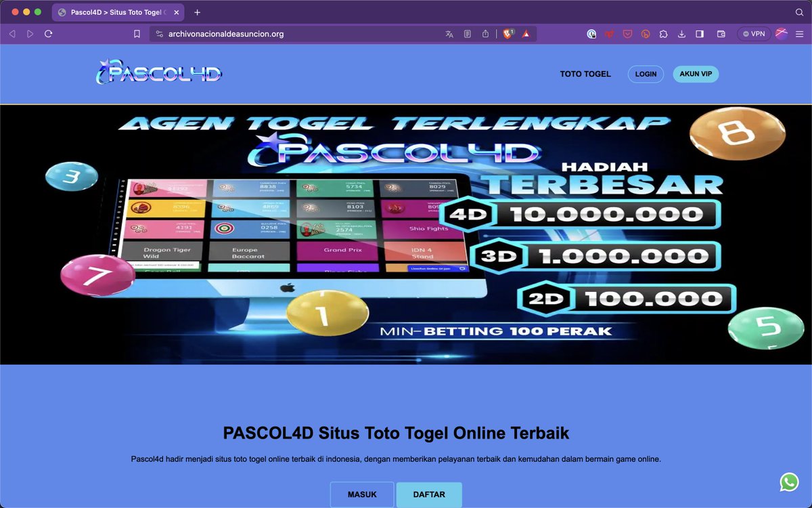Screen dimensions: 812x508
Task: Open Brave Wallet icon
Action: [x=721, y=34]
